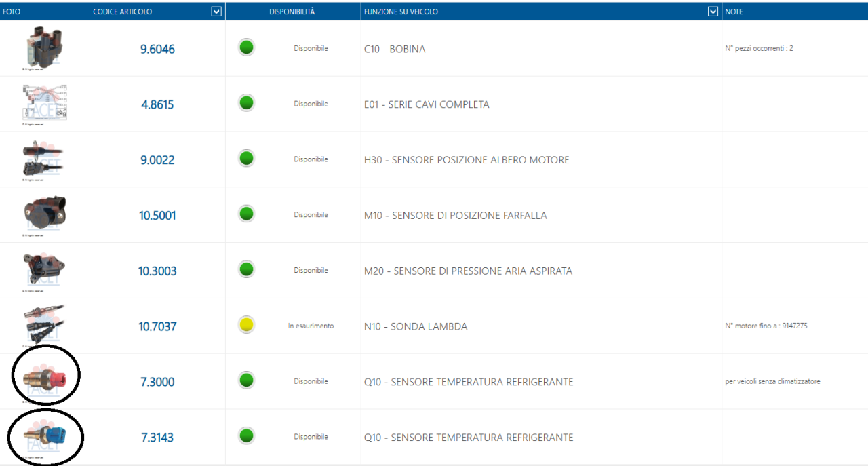
Task: Click the FOTO column header
Action: (x=12, y=12)
